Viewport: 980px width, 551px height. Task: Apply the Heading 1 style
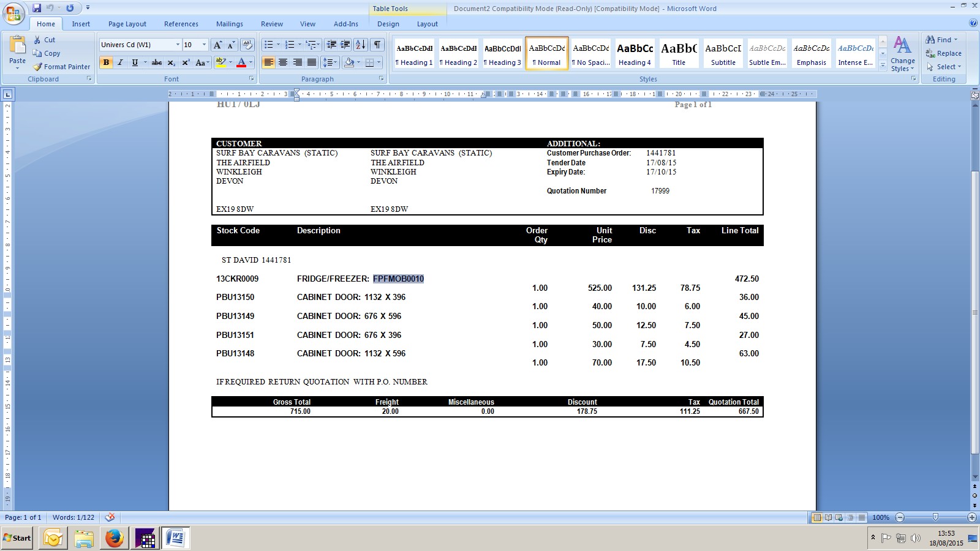[414, 54]
